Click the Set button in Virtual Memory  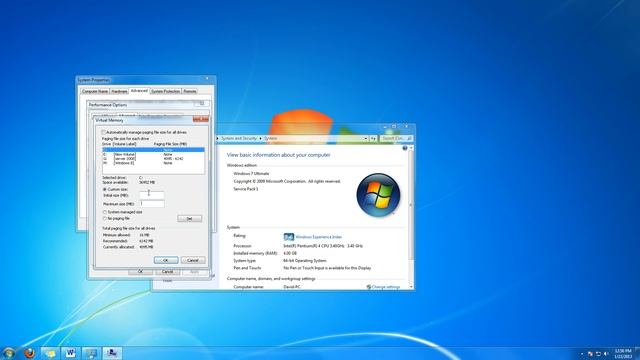point(189,219)
